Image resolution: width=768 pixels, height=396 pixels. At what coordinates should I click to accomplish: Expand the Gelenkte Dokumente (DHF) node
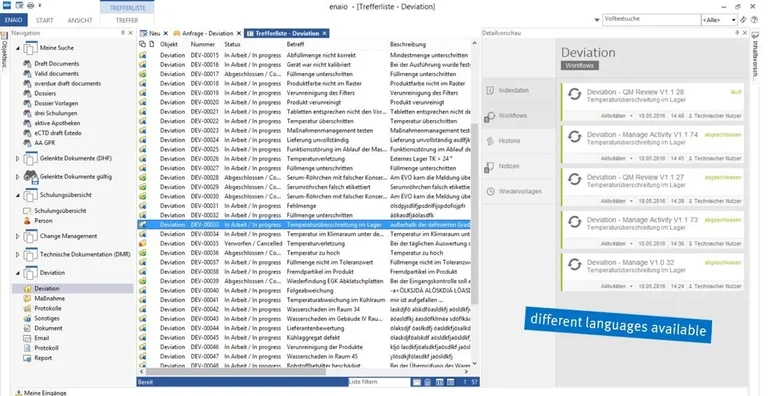pyautogui.click(x=18, y=159)
